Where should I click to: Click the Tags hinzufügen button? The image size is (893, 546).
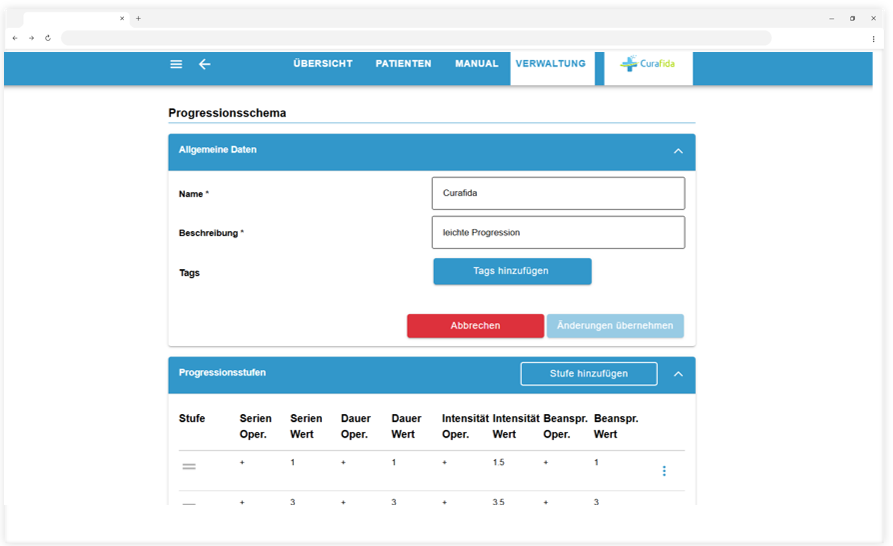pos(512,271)
